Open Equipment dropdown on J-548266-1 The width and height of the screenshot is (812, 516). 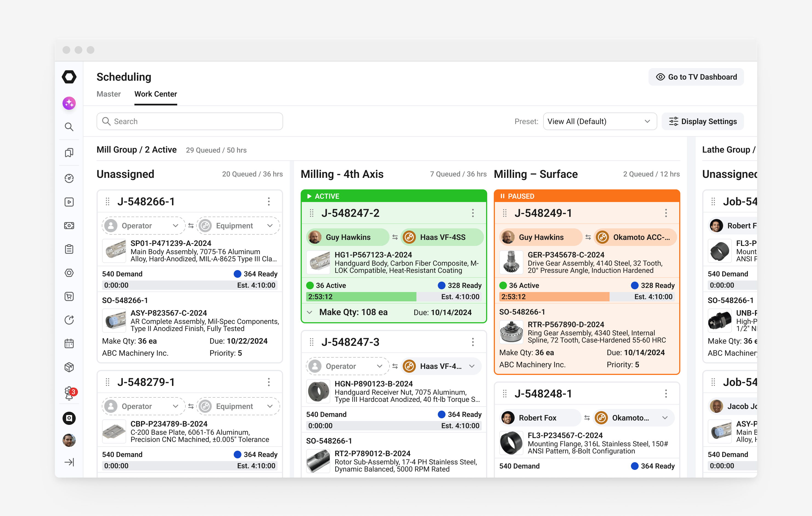[238, 225]
